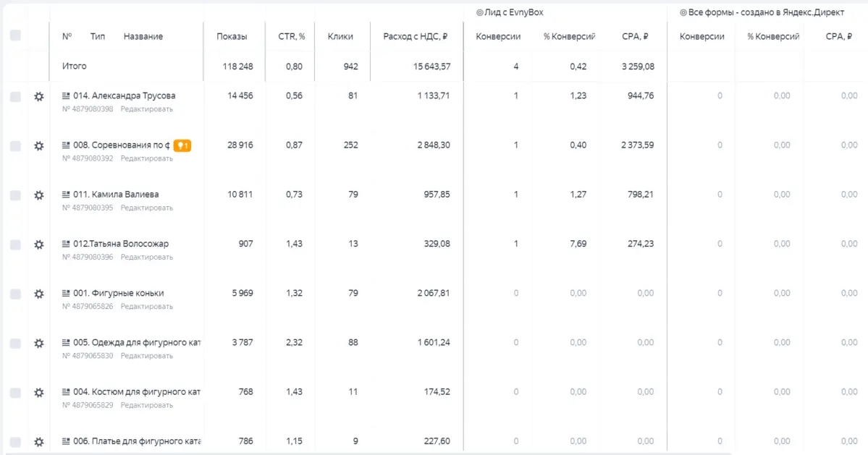Click the Клики column header
This screenshot has height=455, width=868.
[340, 36]
